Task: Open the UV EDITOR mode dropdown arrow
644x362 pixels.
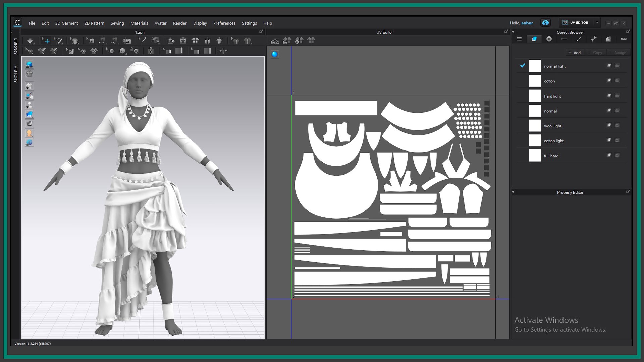Action: coord(597,23)
